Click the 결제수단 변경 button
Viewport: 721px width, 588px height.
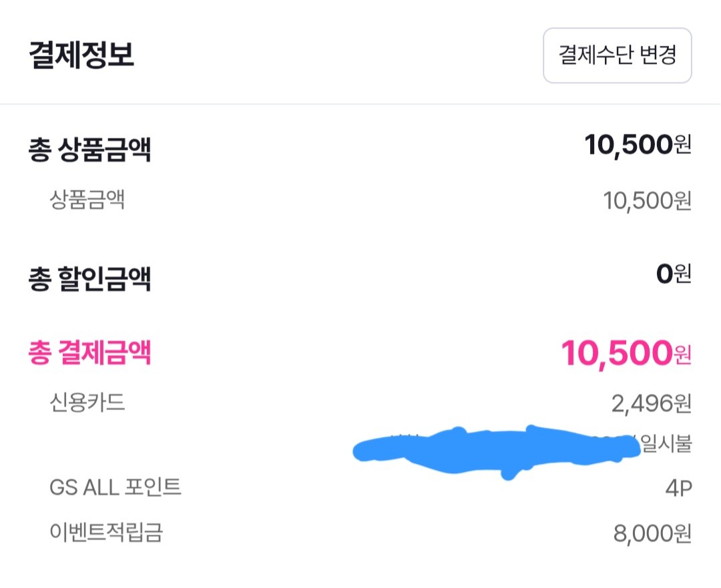(617, 55)
